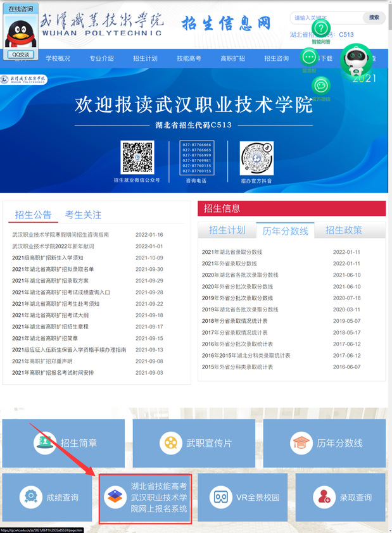Open 2021年高职扩招报名考试时间安排
The width and height of the screenshot is (392, 533).
click(x=53, y=373)
